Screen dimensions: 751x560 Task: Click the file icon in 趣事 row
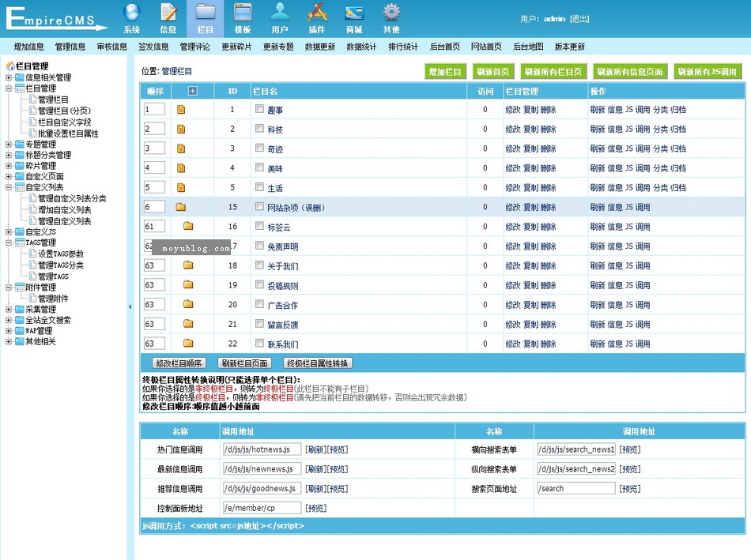coord(181,110)
